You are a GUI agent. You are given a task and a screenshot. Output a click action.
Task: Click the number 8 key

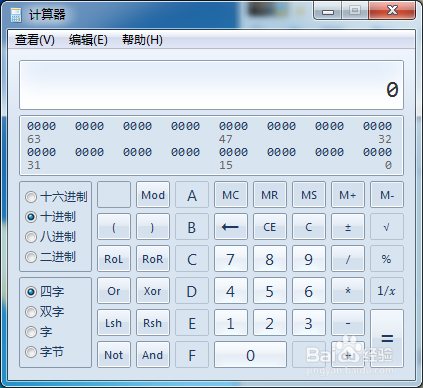tap(270, 259)
